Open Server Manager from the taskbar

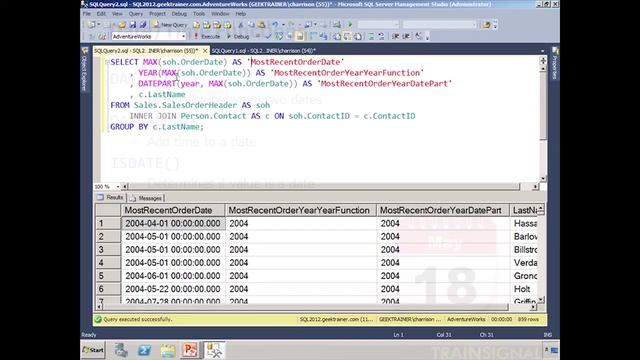pos(121,350)
